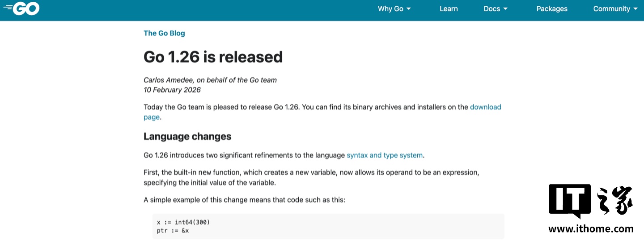644x241 pixels.
Task: Expand the Community dropdown arrow
Action: (636, 9)
